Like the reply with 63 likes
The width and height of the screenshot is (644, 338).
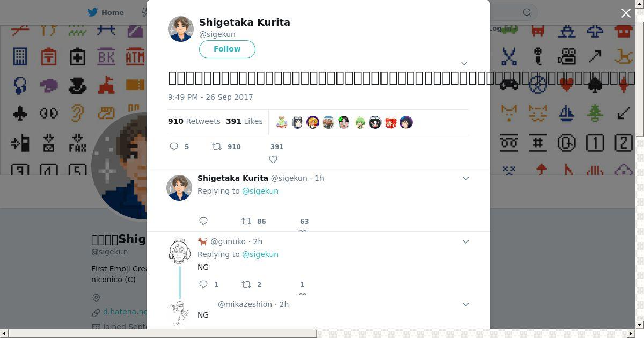coord(303,232)
